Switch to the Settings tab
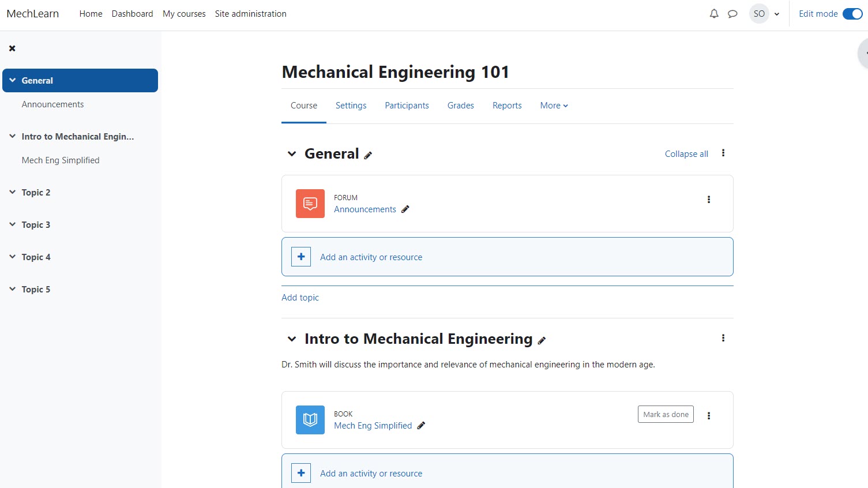 tap(351, 106)
